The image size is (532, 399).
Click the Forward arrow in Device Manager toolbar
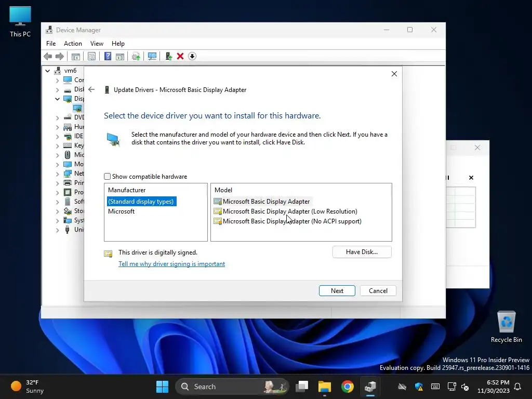[x=60, y=56]
